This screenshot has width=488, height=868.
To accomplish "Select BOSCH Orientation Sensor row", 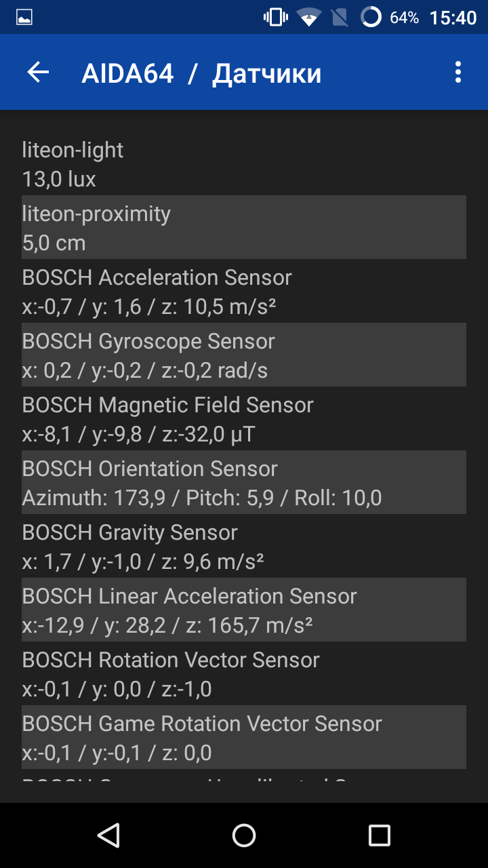I will (x=244, y=482).
